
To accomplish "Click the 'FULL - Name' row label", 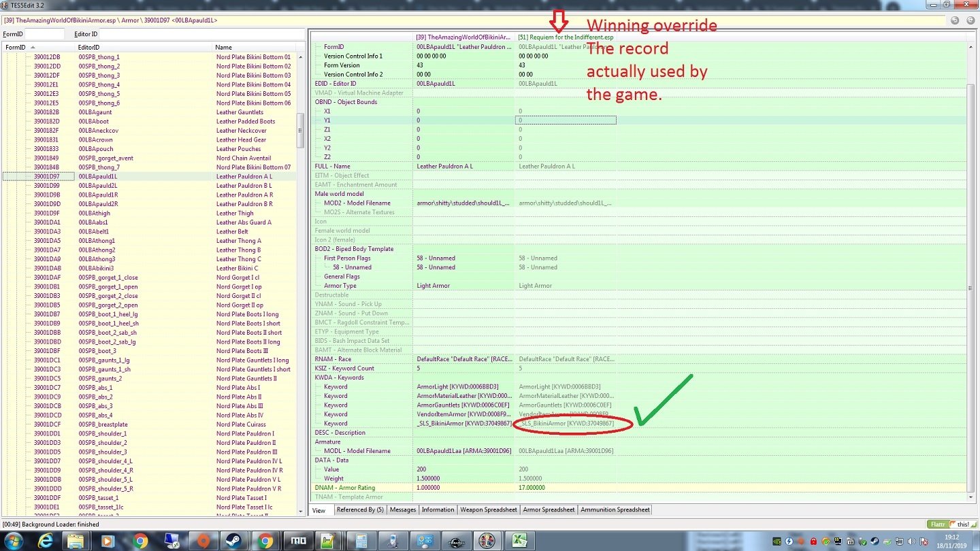I will coord(332,166).
